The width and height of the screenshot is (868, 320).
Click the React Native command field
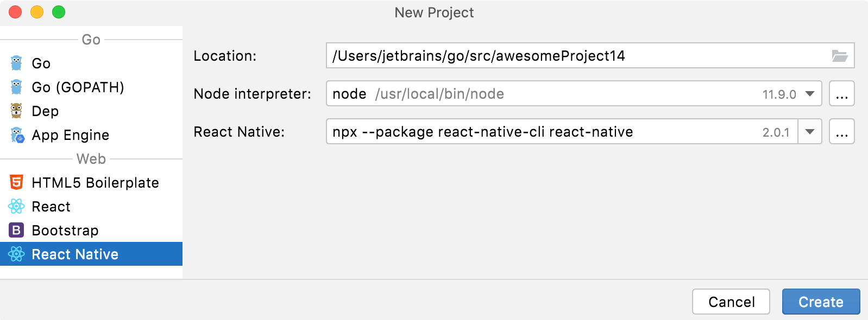coord(562,132)
